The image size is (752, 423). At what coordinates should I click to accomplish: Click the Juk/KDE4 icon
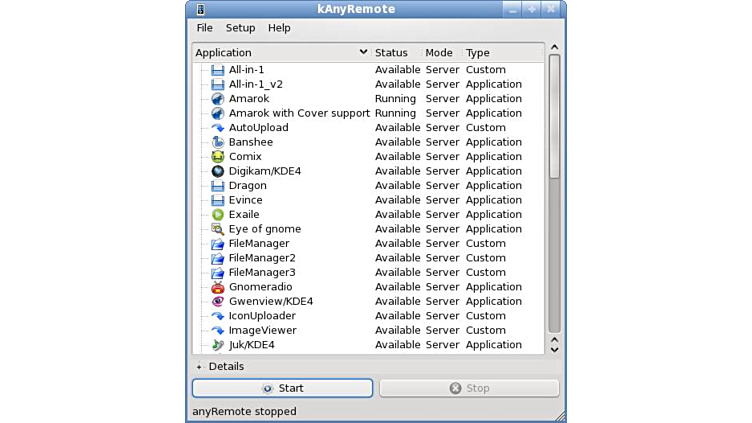point(218,345)
